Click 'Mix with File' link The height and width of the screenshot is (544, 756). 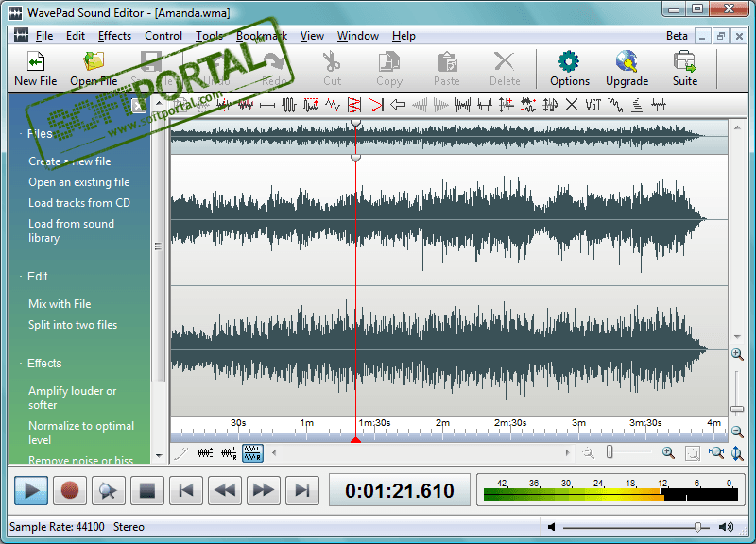point(60,304)
